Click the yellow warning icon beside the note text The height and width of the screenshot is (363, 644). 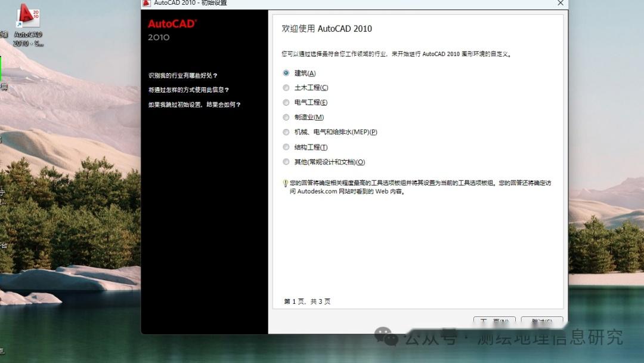pos(287,183)
